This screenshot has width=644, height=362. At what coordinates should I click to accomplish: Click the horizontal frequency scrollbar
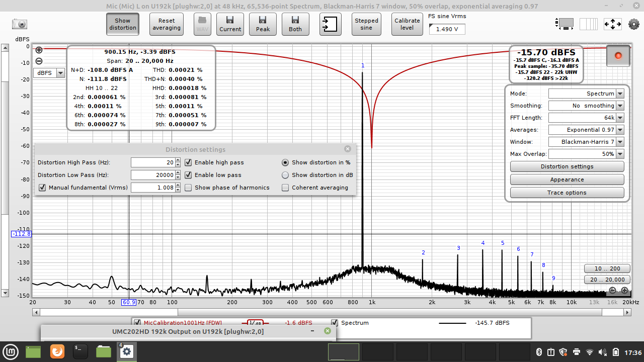[331, 312]
